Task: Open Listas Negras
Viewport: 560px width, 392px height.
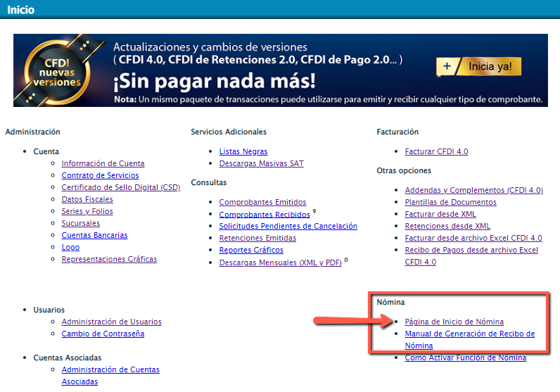Action: tap(243, 151)
